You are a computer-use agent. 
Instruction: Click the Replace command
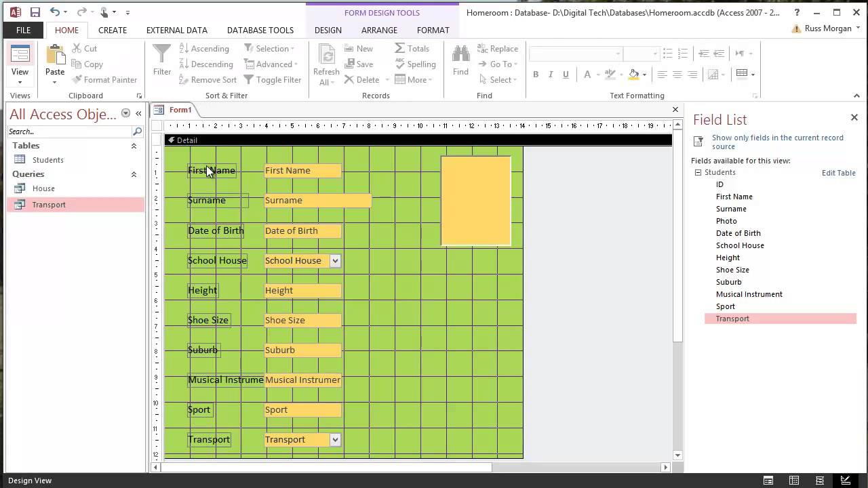click(498, 49)
